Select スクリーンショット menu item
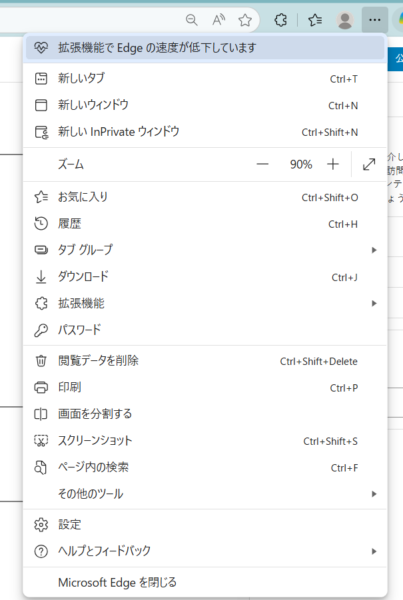 click(205, 441)
